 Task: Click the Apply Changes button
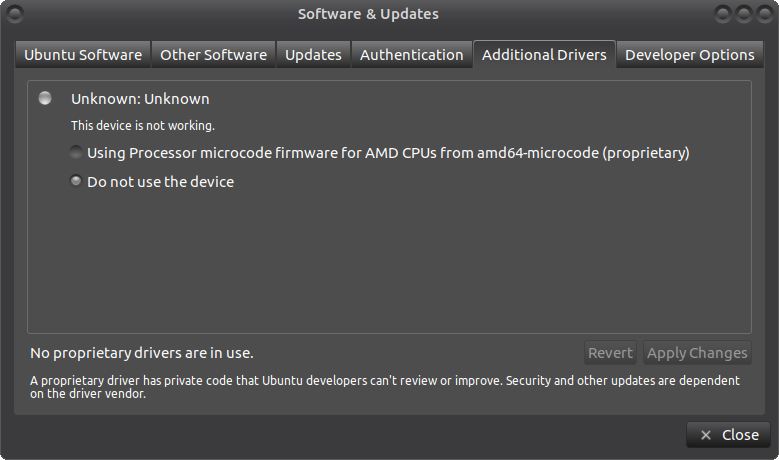tap(697, 353)
